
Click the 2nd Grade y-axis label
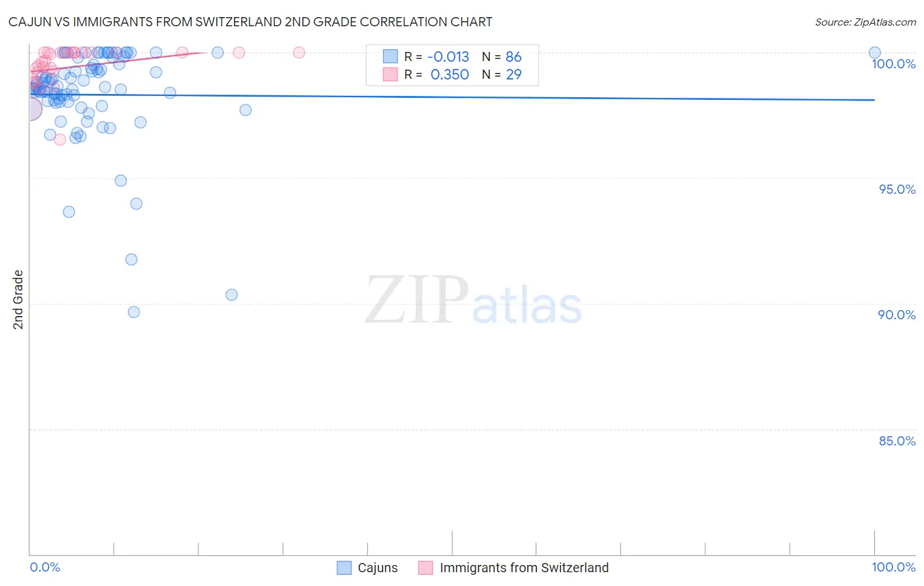18,300
